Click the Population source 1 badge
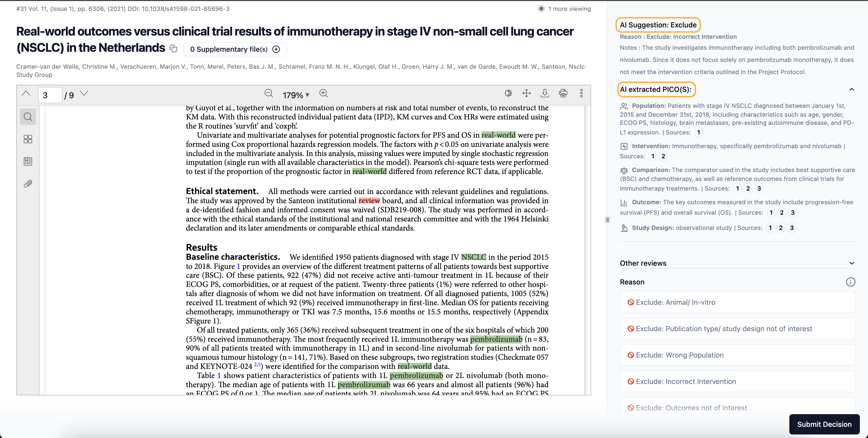The height and width of the screenshot is (438, 868). point(698,132)
